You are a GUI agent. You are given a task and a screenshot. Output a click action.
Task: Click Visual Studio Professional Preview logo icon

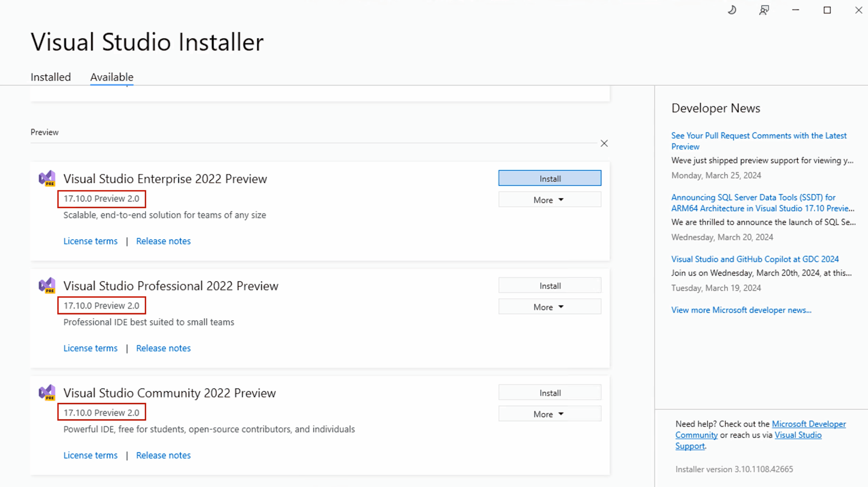pos(47,285)
